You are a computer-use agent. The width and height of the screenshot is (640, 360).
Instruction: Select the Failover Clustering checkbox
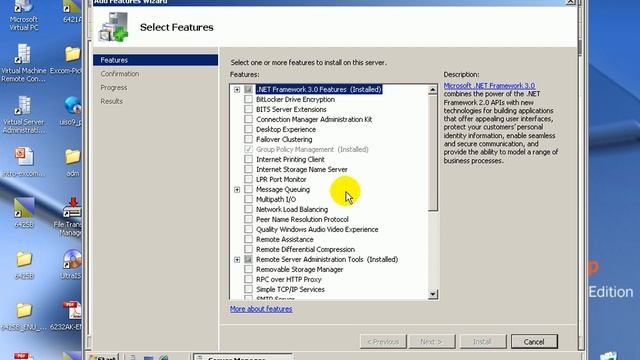click(x=248, y=139)
